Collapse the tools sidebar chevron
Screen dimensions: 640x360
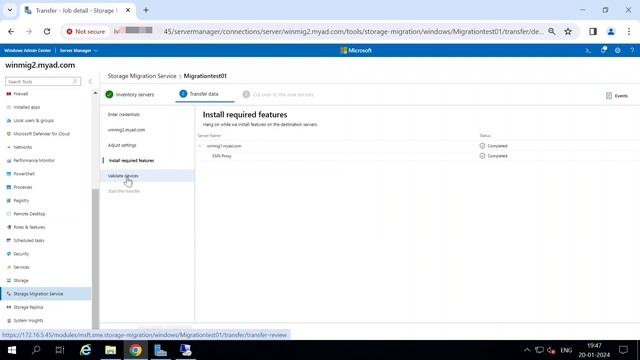point(91,82)
